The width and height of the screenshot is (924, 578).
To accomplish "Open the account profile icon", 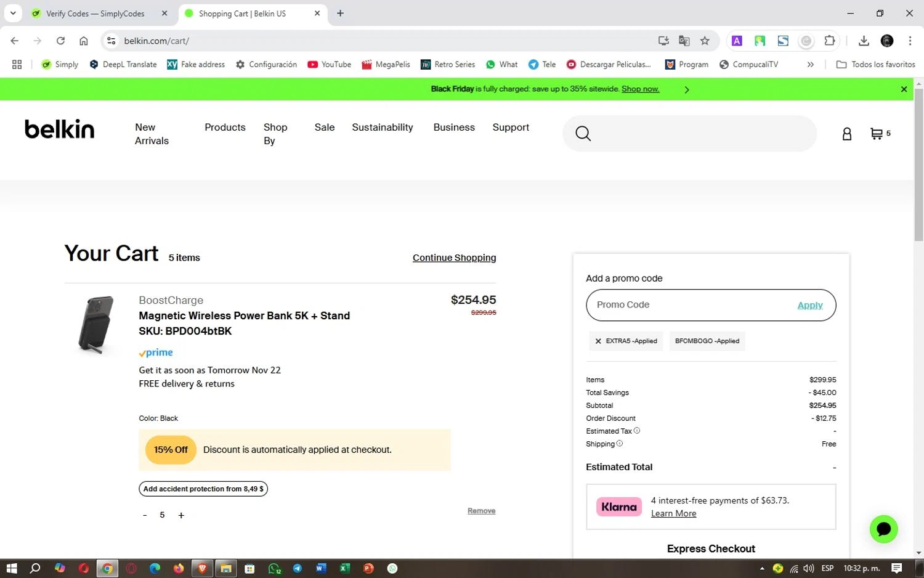I will (x=847, y=134).
